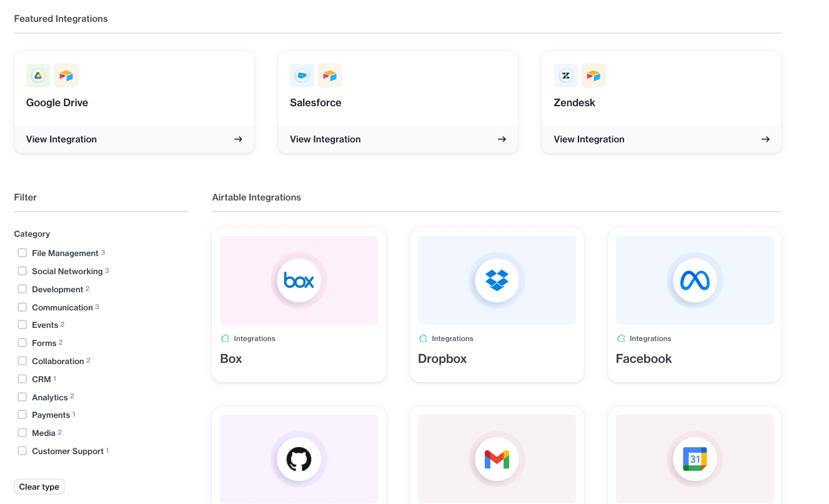829x504 pixels.
Task: Click the Featured Integrations heading
Action: [61, 19]
